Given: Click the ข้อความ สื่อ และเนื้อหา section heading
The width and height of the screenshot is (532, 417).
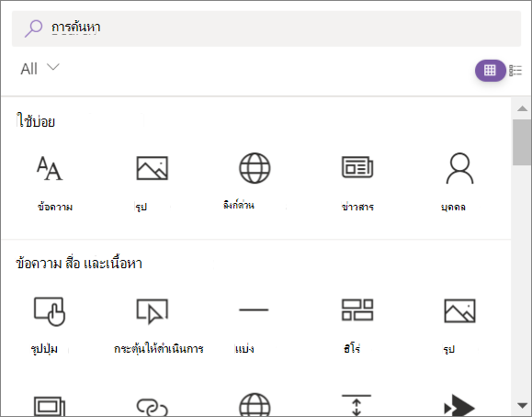Looking at the screenshot, I should click(79, 264).
